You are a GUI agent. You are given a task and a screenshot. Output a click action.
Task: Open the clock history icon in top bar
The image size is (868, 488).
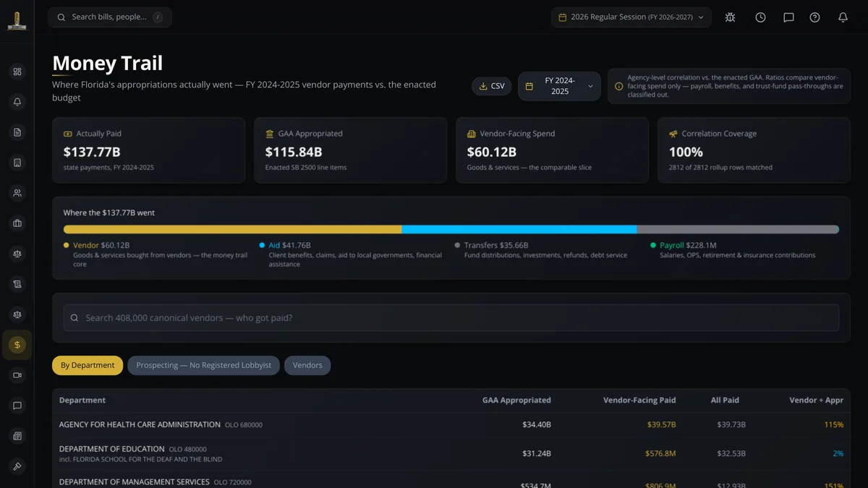click(x=760, y=17)
